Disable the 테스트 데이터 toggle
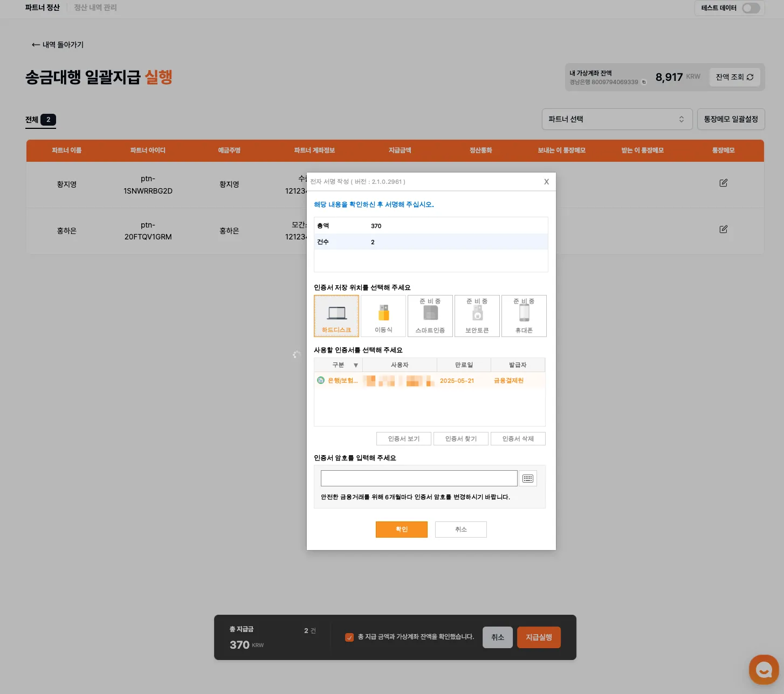Viewport: 784px width, 694px height. tap(750, 8)
